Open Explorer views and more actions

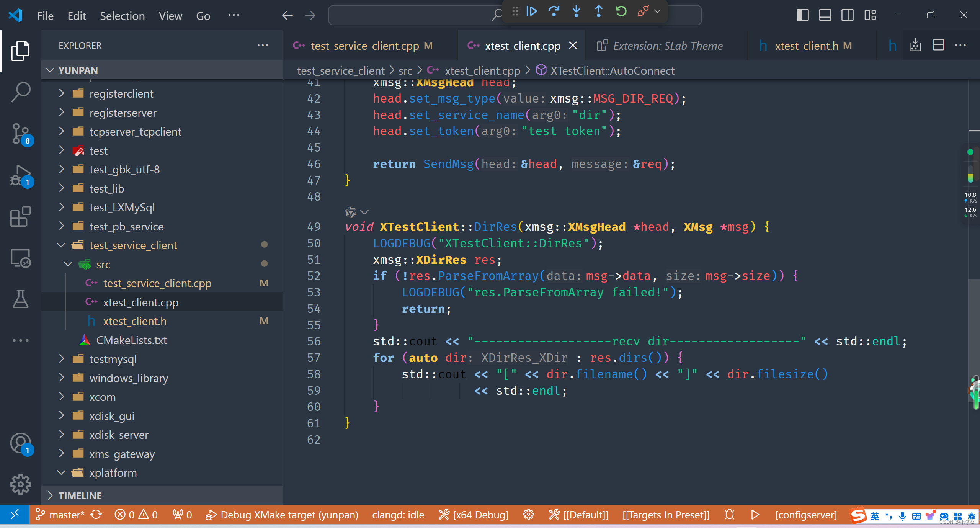point(263,45)
